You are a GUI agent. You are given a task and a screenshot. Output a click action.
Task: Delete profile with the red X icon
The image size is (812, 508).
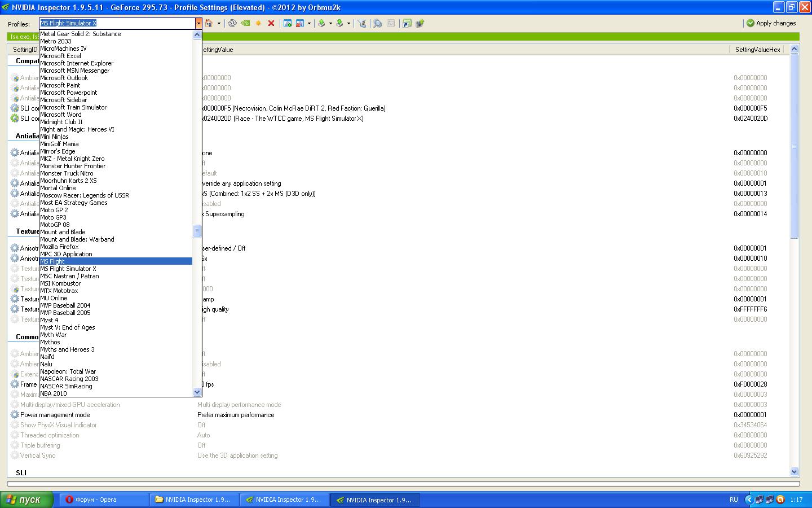coord(271,23)
